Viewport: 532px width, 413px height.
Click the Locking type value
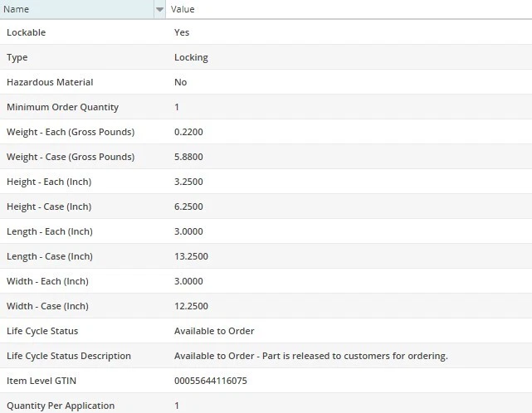point(191,57)
